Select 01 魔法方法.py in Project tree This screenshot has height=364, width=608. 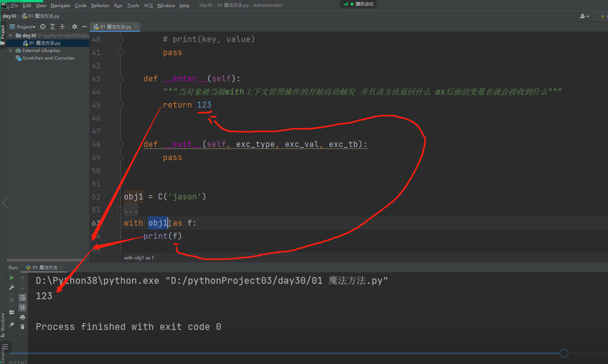click(48, 43)
